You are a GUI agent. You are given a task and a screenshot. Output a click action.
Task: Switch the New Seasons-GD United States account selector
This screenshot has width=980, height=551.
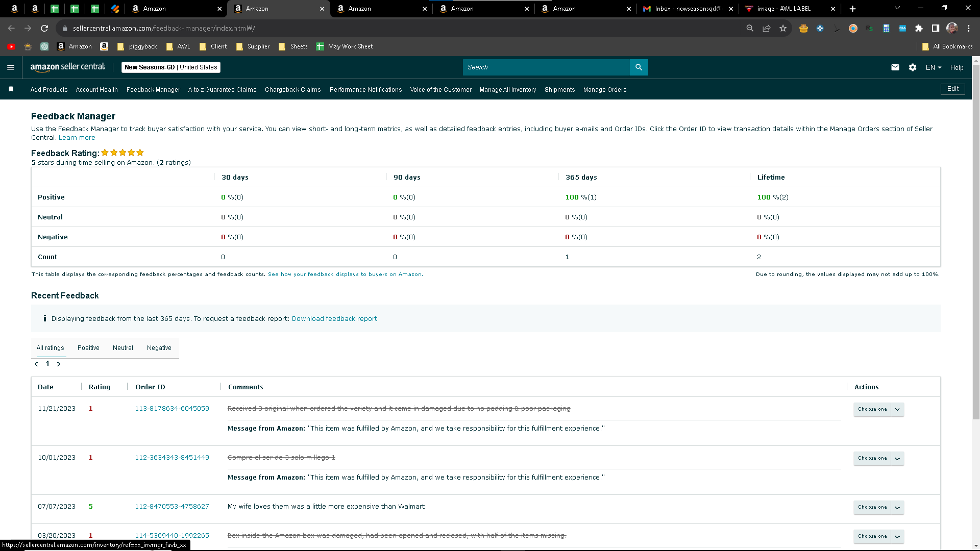pos(171,67)
